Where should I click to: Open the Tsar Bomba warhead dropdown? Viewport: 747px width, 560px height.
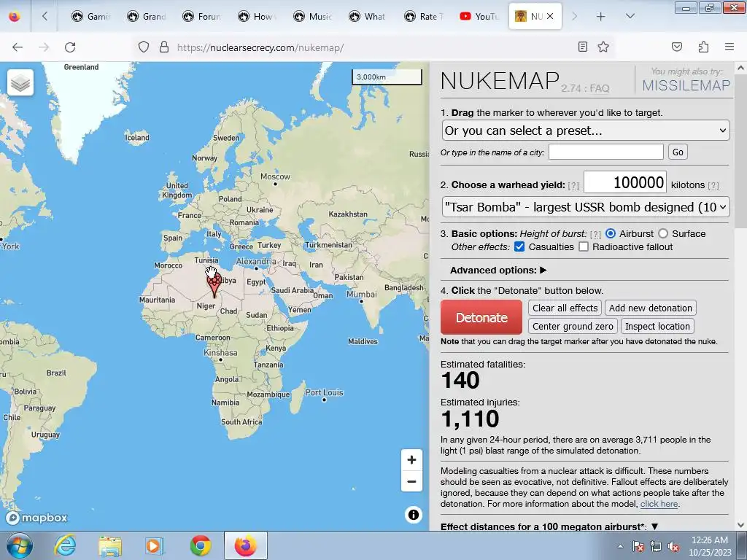(586, 207)
